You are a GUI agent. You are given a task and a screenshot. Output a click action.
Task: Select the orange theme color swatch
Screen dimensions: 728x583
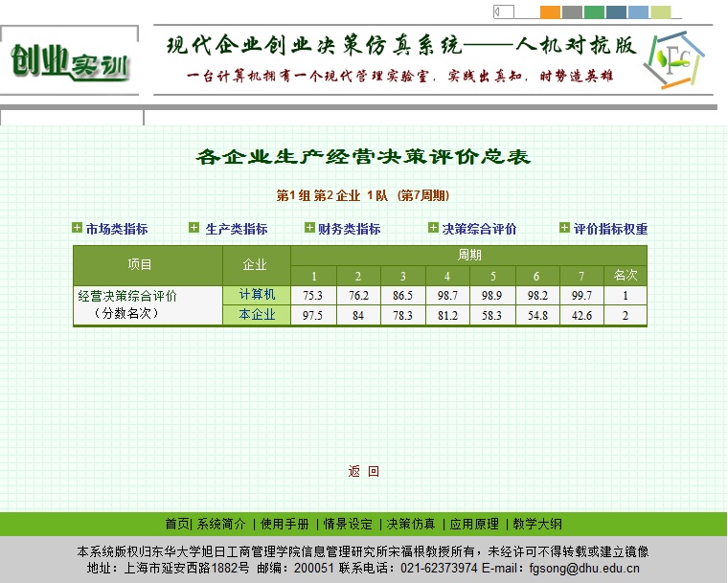point(550,12)
